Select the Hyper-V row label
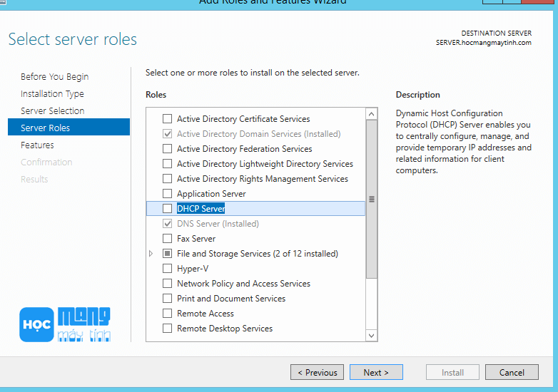Viewport: 558px width, 392px height. [193, 269]
